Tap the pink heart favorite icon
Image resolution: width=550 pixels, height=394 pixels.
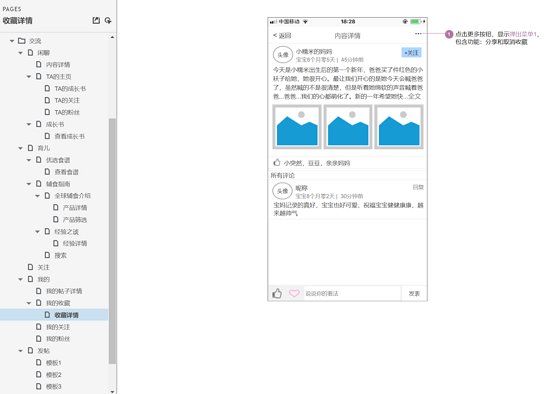294,293
